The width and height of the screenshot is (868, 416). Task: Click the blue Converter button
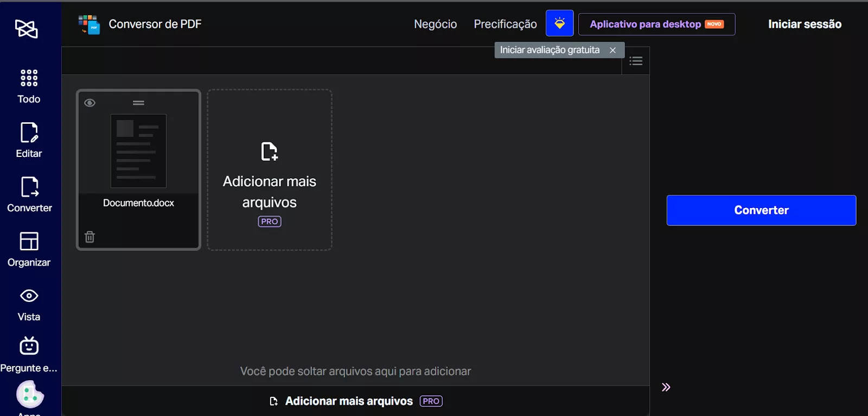click(762, 210)
